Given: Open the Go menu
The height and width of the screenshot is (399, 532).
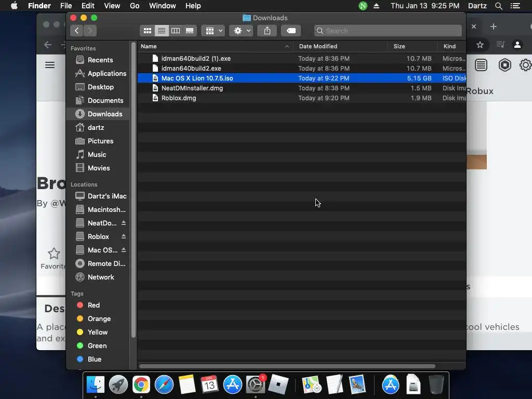Looking at the screenshot, I should [135, 6].
